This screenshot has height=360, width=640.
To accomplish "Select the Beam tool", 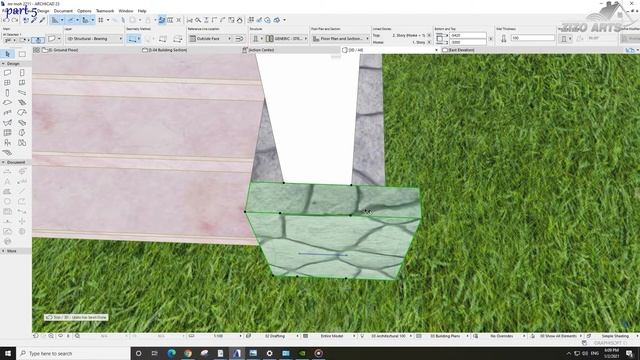I will (22, 93).
